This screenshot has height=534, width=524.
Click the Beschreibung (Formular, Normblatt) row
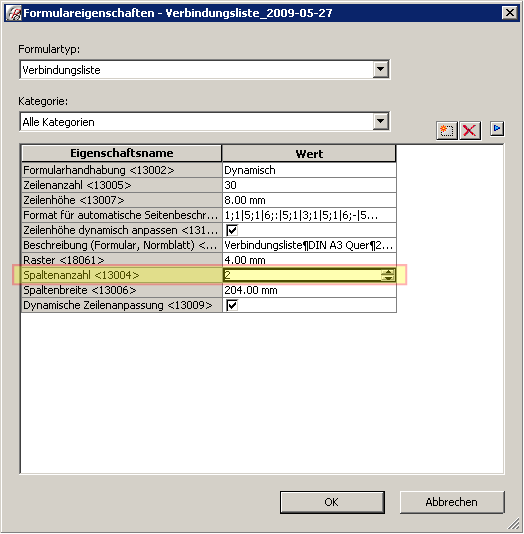tap(209, 245)
